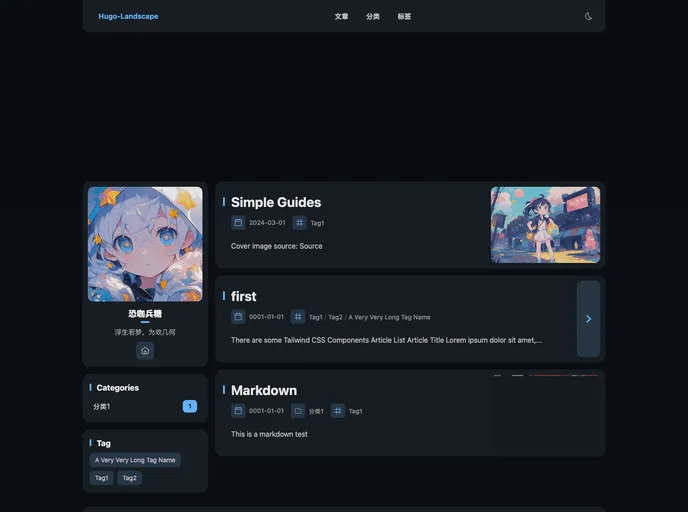Click the hashtag icon on the Markdown card
The image size is (688, 512).
click(x=337, y=411)
